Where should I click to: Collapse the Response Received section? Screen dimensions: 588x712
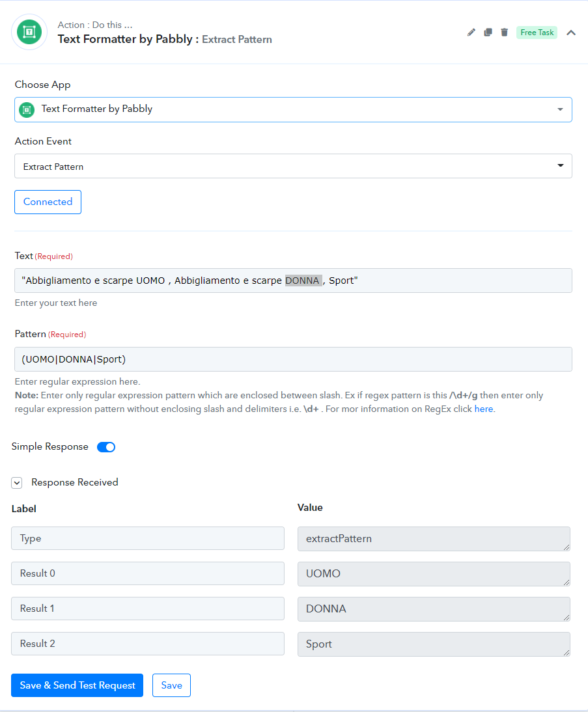(17, 483)
